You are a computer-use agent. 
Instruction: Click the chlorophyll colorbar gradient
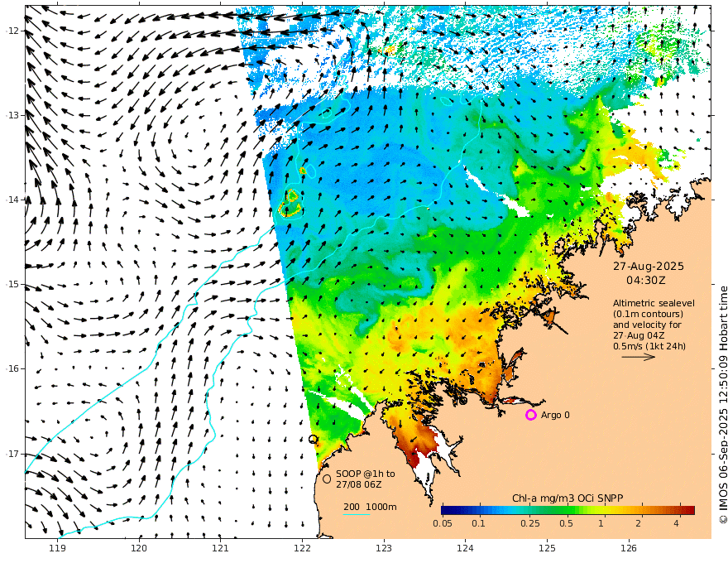(x=568, y=510)
